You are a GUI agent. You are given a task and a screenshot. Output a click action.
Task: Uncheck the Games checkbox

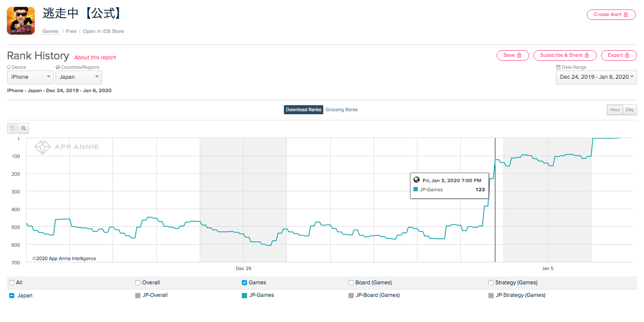pyautogui.click(x=244, y=283)
